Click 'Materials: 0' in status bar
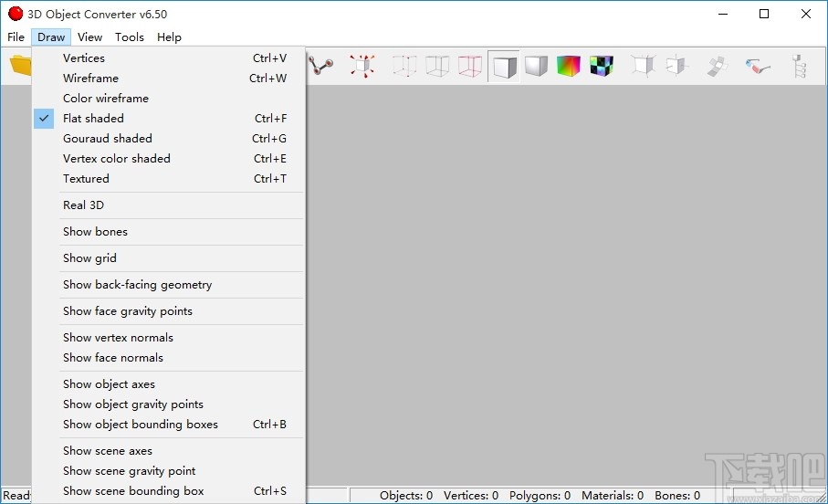The height and width of the screenshot is (504, 828). point(613,496)
